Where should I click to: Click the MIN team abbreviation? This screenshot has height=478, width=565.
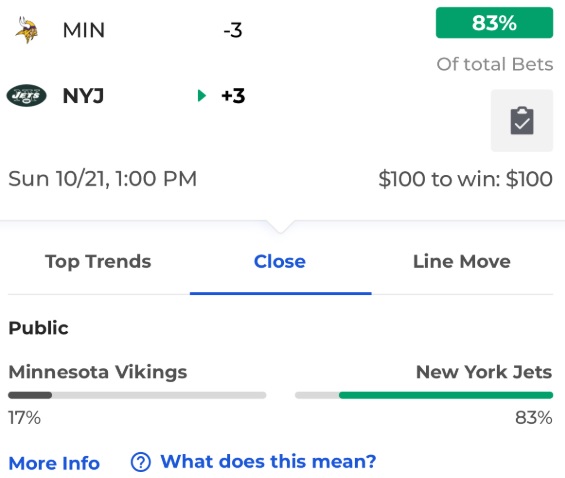pyautogui.click(x=84, y=30)
